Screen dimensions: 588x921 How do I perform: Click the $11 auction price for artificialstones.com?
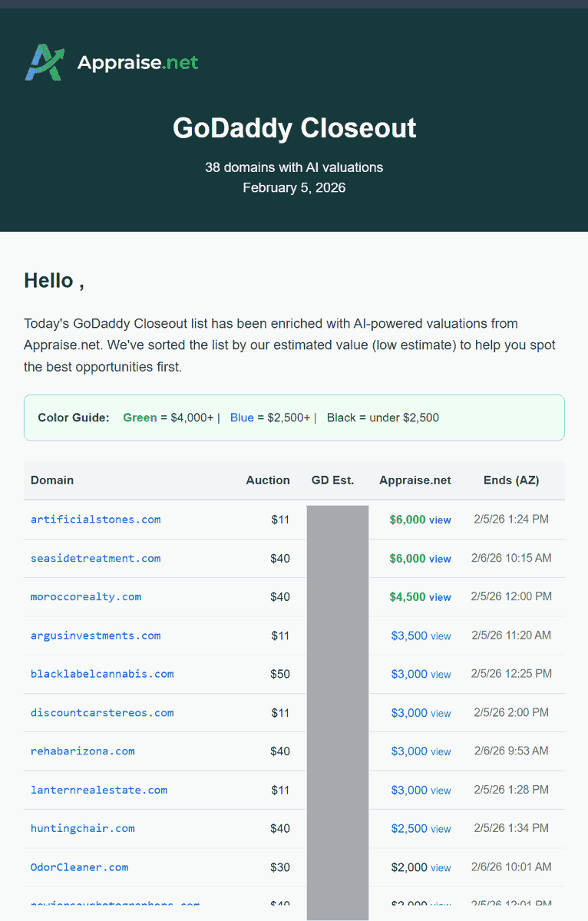click(x=280, y=520)
